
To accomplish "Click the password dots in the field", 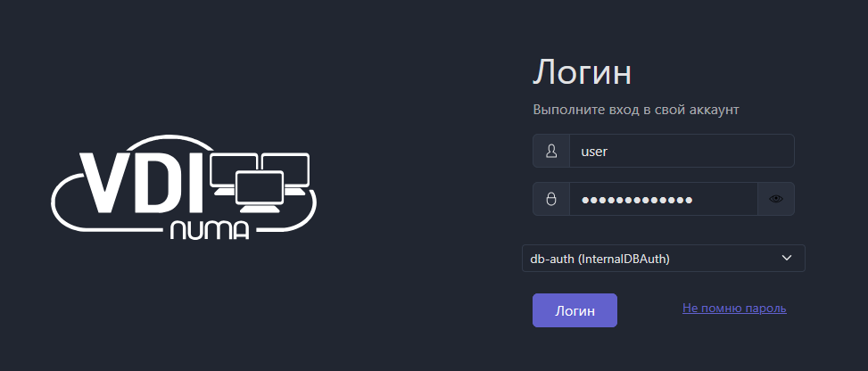I will click(x=637, y=200).
